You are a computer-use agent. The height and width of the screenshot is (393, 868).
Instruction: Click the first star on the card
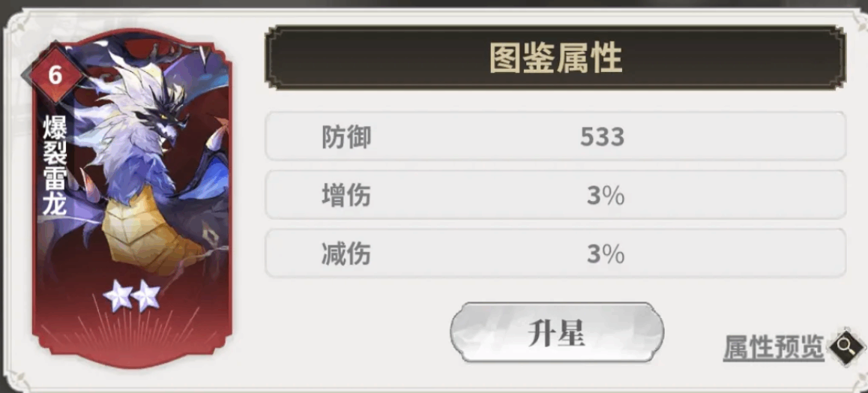pyautogui.click(x=118, y=298)
